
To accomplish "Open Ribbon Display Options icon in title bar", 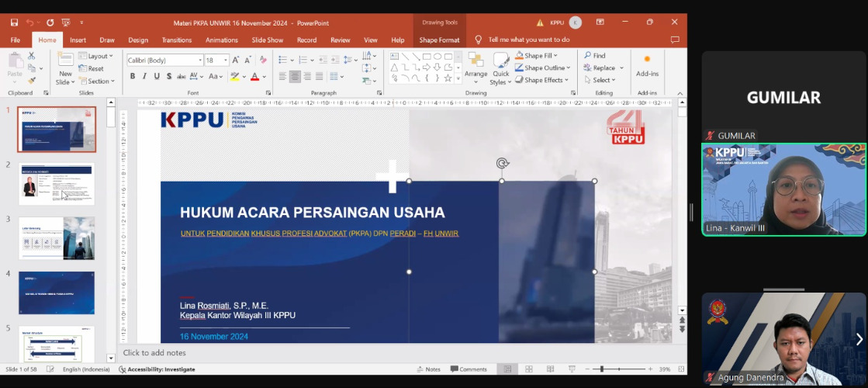I will tap(600, 23).
